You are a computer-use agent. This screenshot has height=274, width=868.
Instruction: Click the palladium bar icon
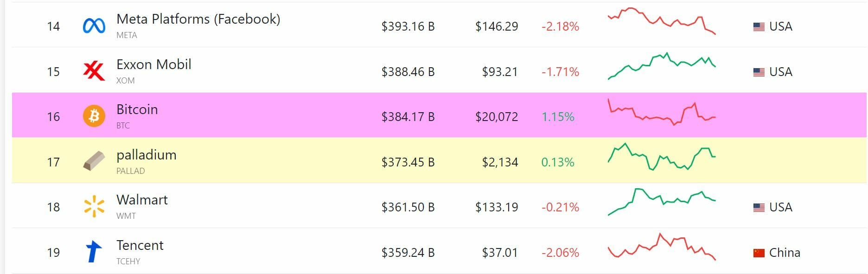[x=94, y=162]
